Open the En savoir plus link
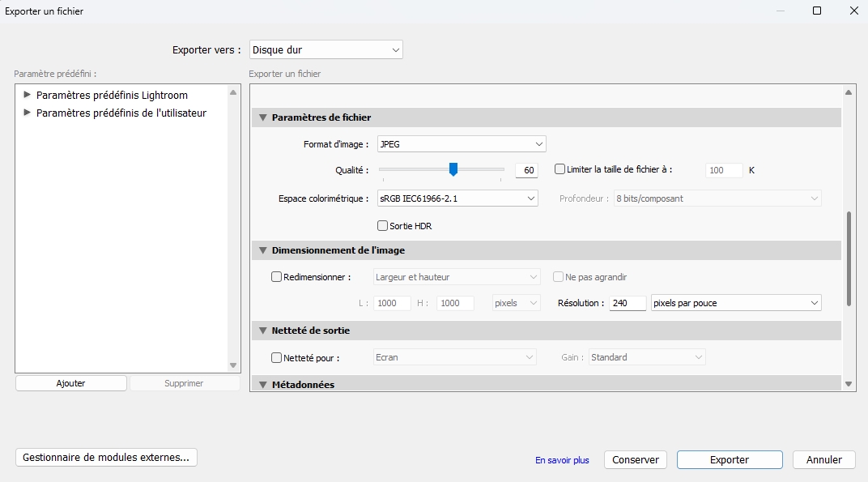The image size is (868, 482). click(x=562, y=460)
